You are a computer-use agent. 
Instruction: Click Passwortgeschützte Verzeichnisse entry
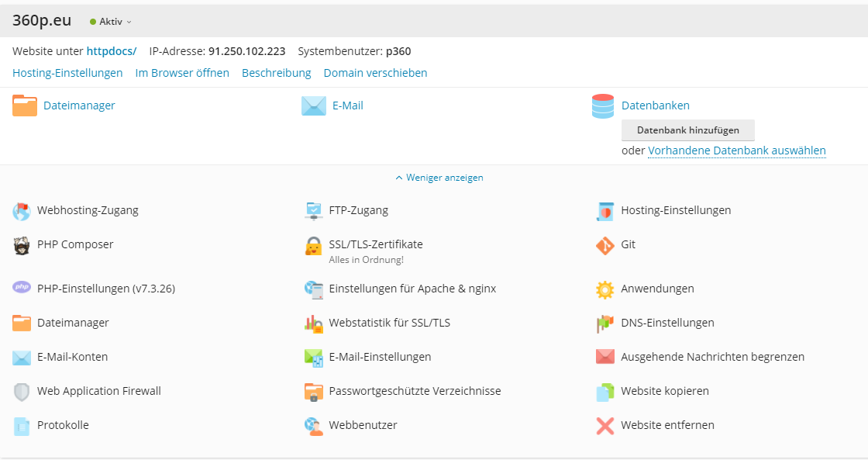point(415,391)
